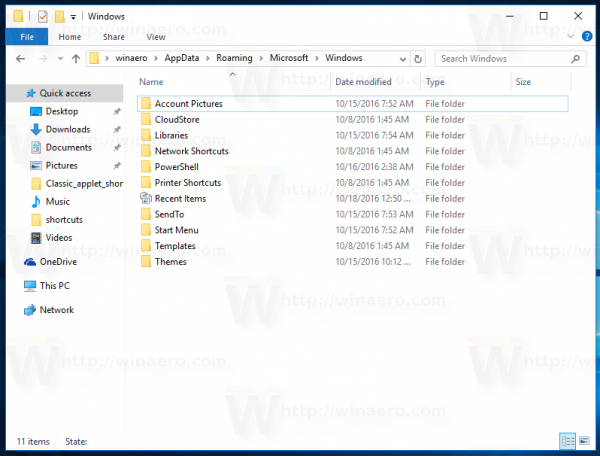This screenshot has height=456, width=600.
Task: Open the Help question mark icon
Action: pyautogui.click(x=587, y=36)
